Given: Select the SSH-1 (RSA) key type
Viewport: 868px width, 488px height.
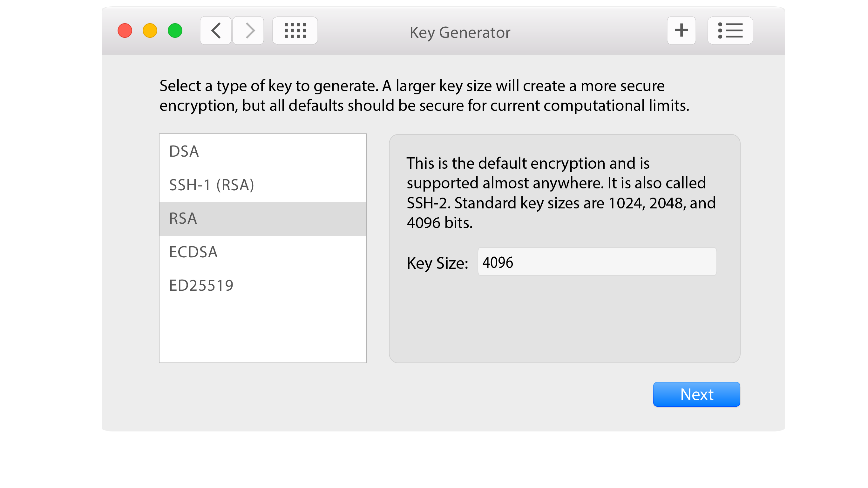Looking at the screenshot, I should click(x=262, y=185).
